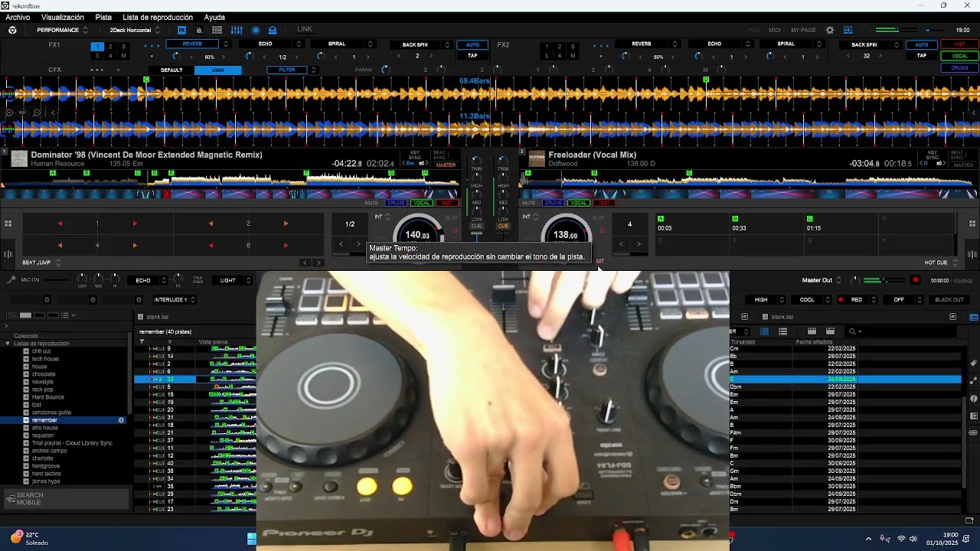980x551 pixels.
Task: Click the Windows Start button
Action: coord(251,539)
